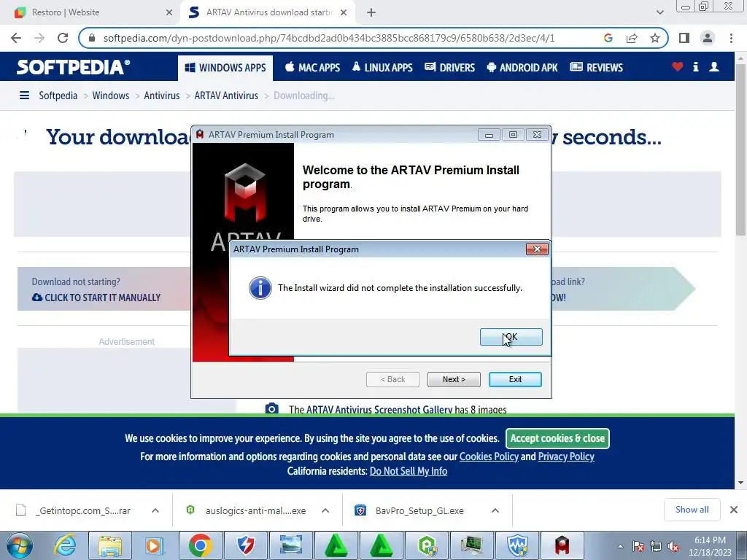Open a new browser tab
The image size is (747, 560).
click(x=371, y=12)
